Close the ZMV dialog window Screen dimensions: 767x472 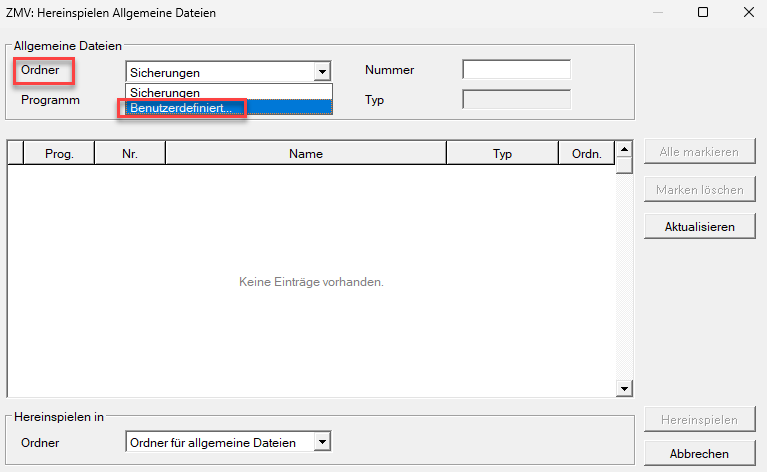coord(748,13)
